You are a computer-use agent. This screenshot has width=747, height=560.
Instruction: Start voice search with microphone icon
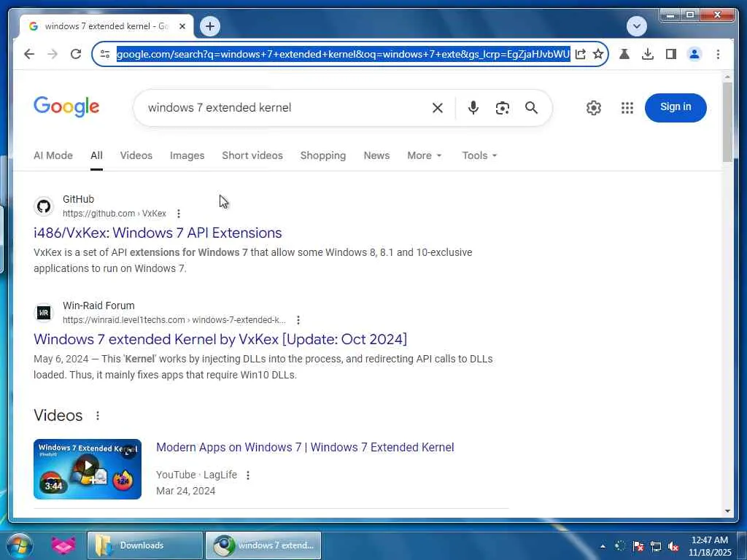tap(473, 108)
